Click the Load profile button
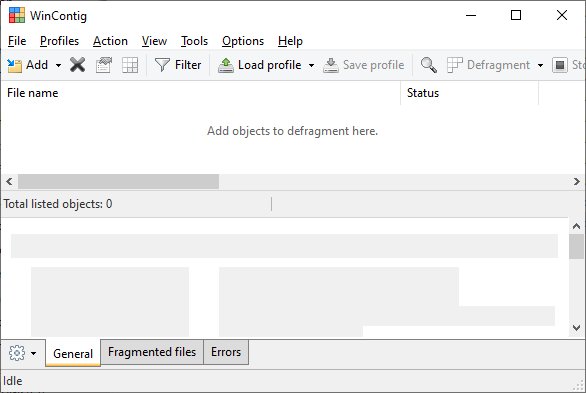The image size is (586, 393). 261,65
